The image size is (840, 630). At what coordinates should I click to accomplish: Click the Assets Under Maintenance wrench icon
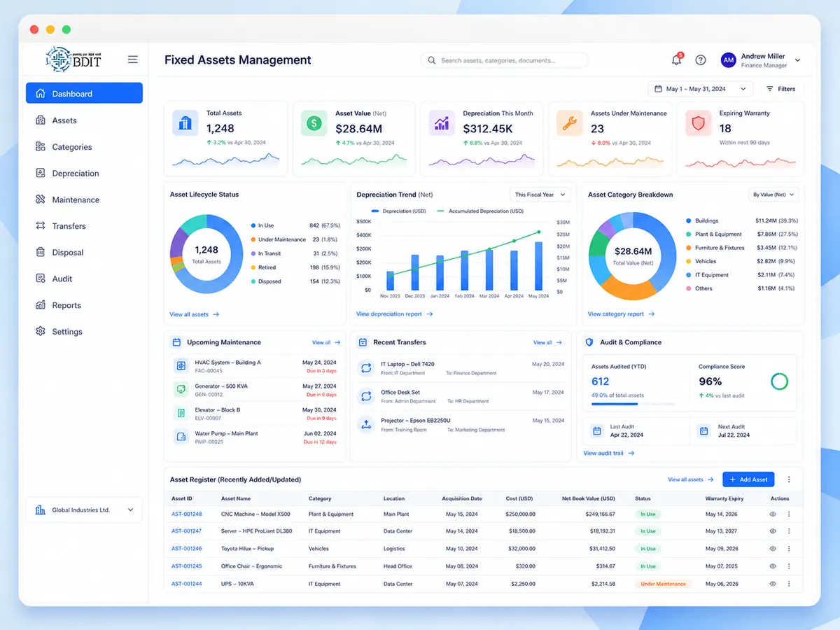pyautogui.click(x=570, y=123)
